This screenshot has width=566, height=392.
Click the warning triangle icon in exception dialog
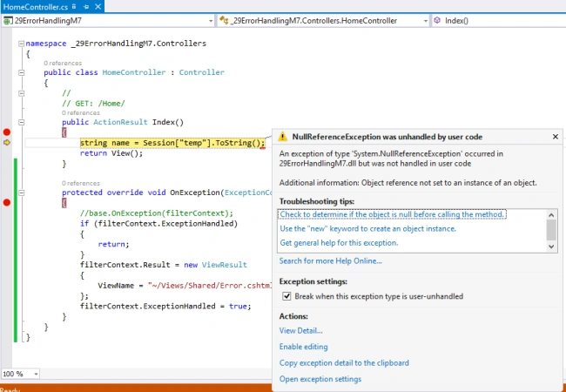point(283,137)
